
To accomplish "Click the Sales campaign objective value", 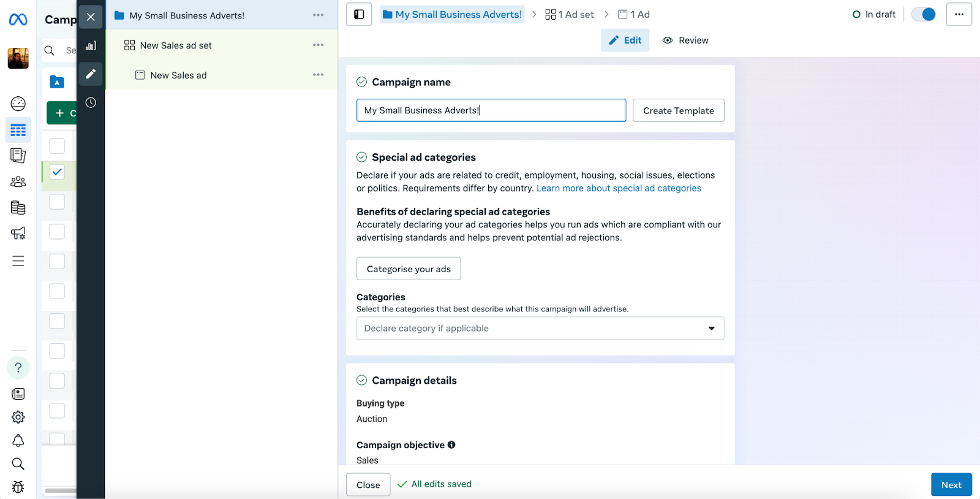I will point(367,460).
